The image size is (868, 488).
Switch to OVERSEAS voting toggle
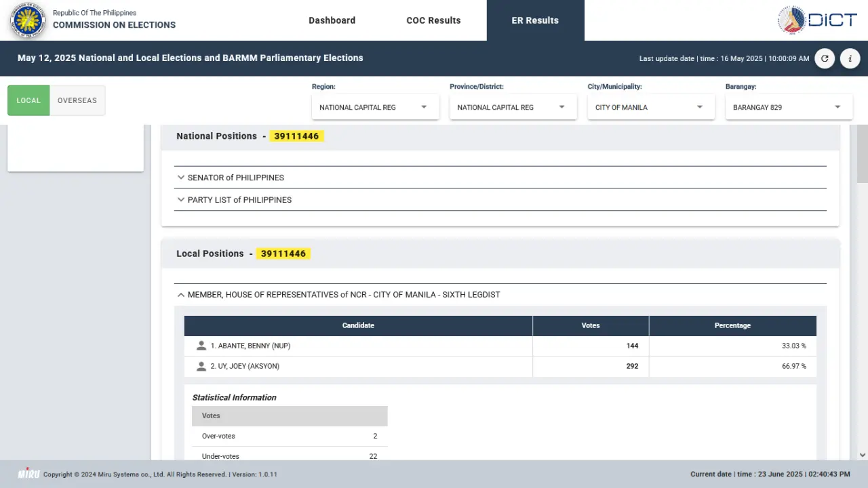pos(77,100)
